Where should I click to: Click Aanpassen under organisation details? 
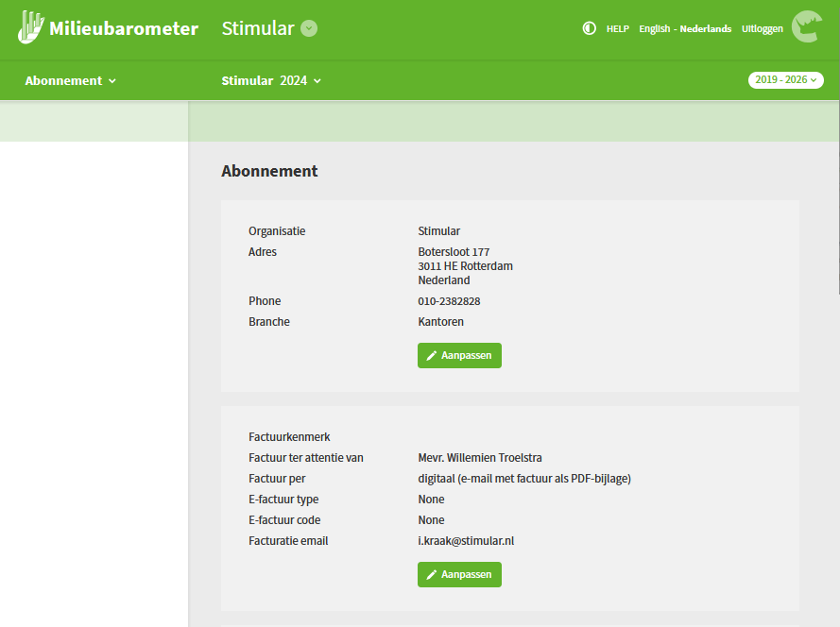pyautogui.click(x=459, y=356)
